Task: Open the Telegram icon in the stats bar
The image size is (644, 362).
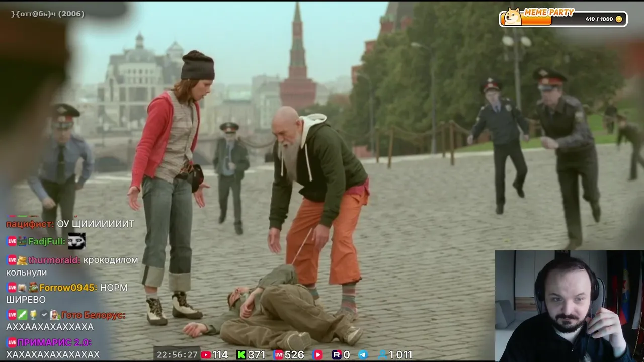Action: 363,355
